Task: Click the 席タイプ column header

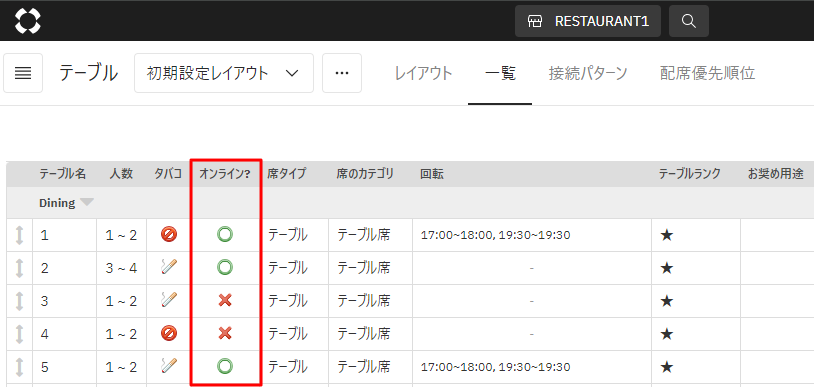Action: (287, 174)
